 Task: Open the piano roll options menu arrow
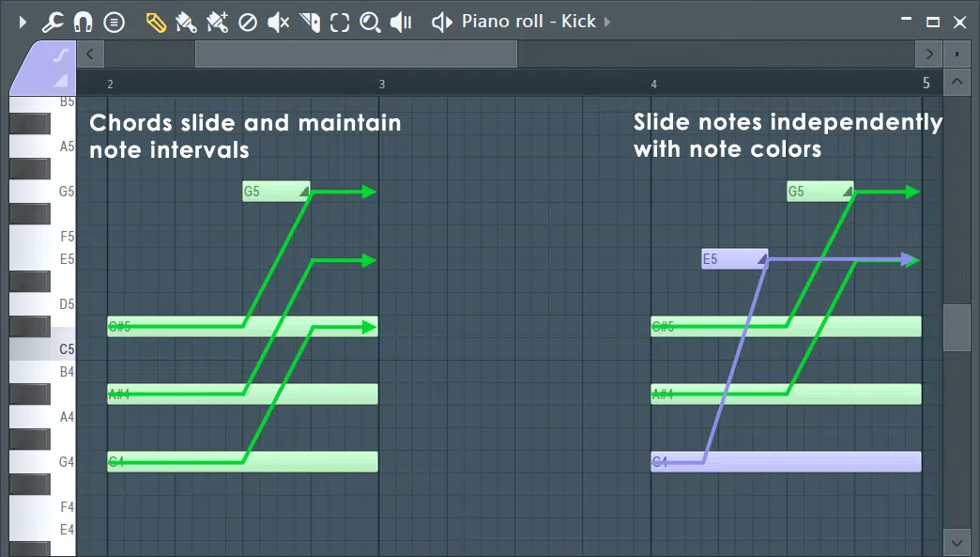[x=23, y=23]
